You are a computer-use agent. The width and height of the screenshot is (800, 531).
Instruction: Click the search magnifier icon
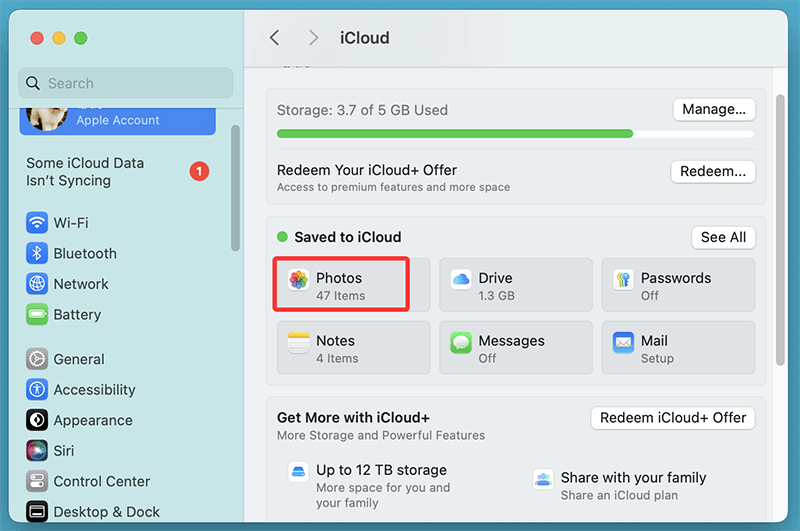click(33, 83)
